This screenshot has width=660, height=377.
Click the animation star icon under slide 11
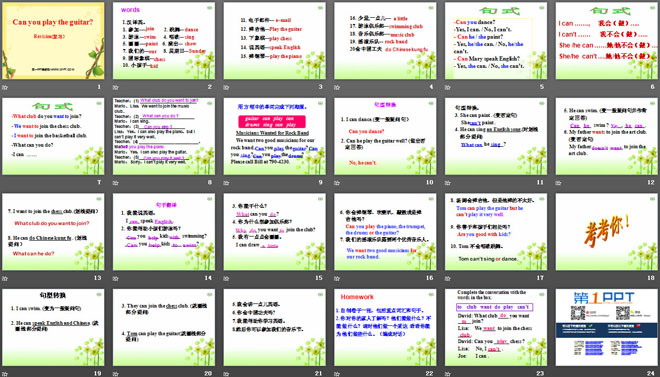pyautogui.click(x=447, y=183)
